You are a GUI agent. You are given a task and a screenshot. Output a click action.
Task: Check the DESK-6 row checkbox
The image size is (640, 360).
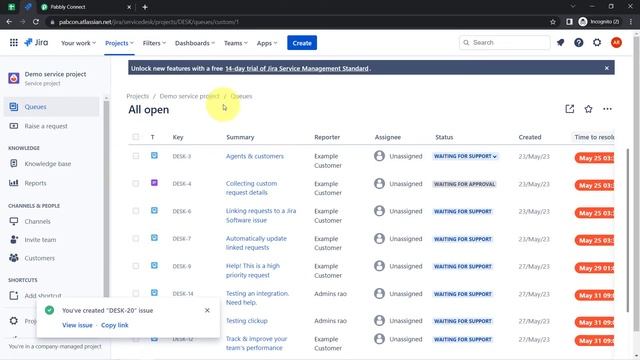click(136, 211)
